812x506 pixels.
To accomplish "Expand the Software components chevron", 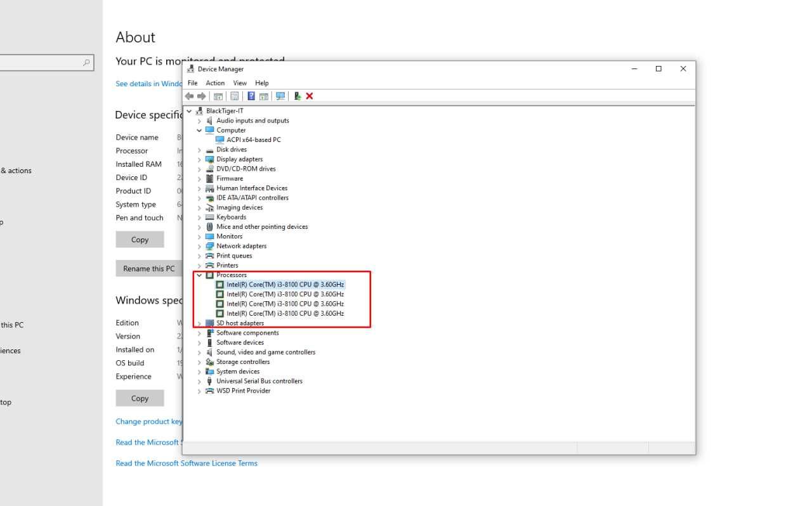I will [199, 333].
